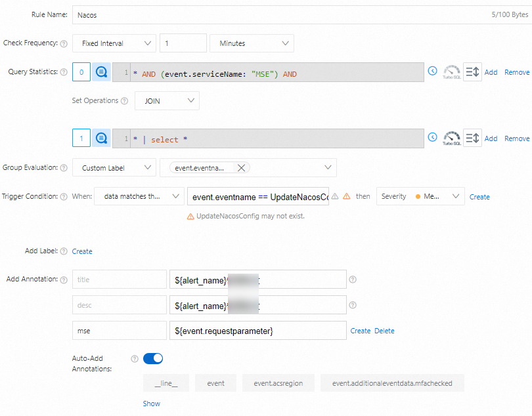Click gray warning icon in trigger condition
Screen dimensions: 532x416
pos(335,196)
